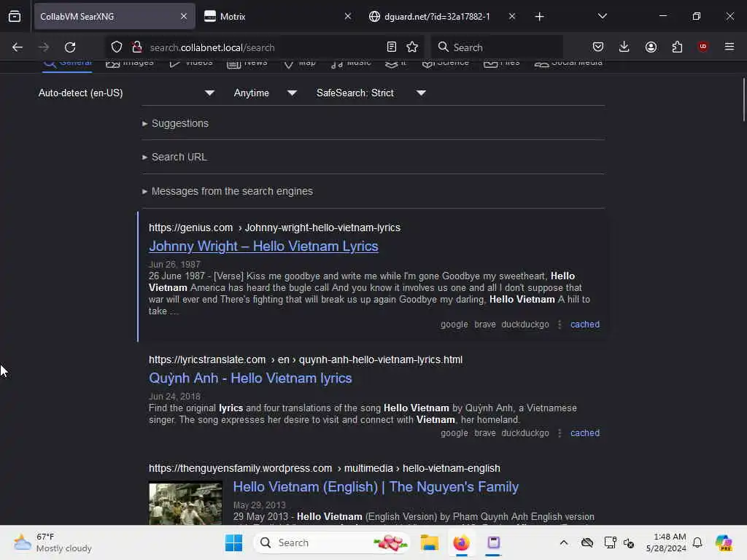Open cached copy of the lyricstranslate result

(584, 433)
